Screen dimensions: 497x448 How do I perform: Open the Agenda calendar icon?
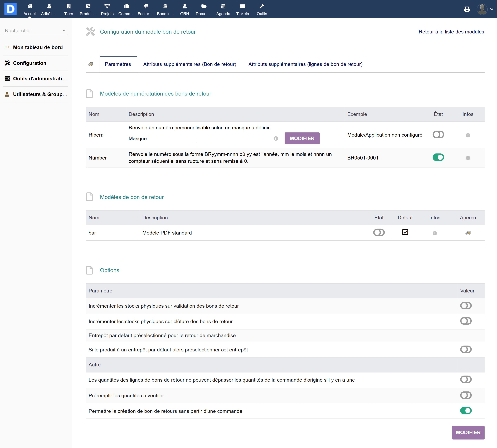click(223, 6)
